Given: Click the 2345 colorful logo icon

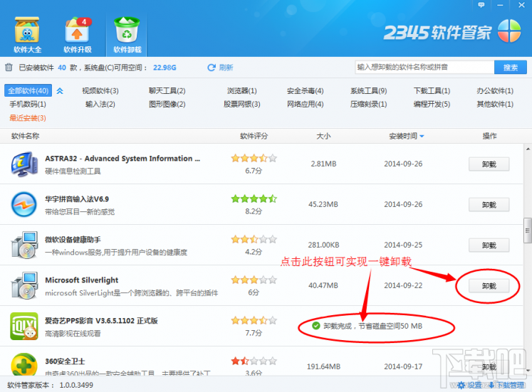Looking at the screenshot, I should 509,31.
